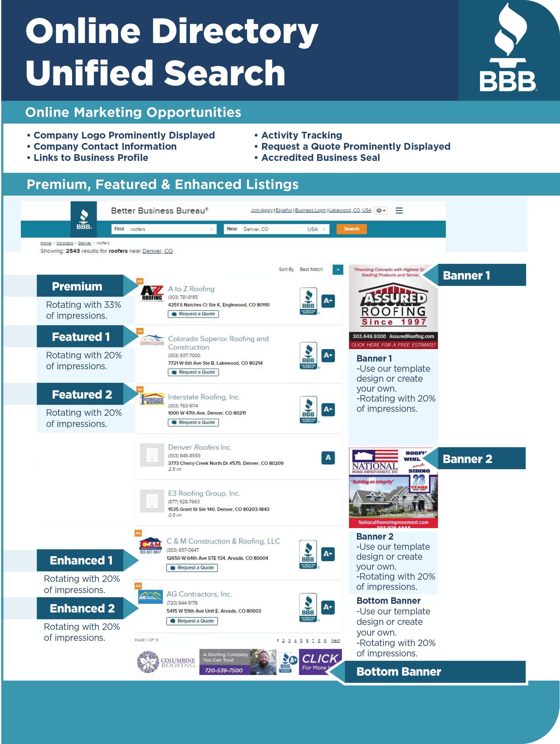560x744 pixels.
Task: Clear the Near location field using its x icon
Action: coord(323,229)
